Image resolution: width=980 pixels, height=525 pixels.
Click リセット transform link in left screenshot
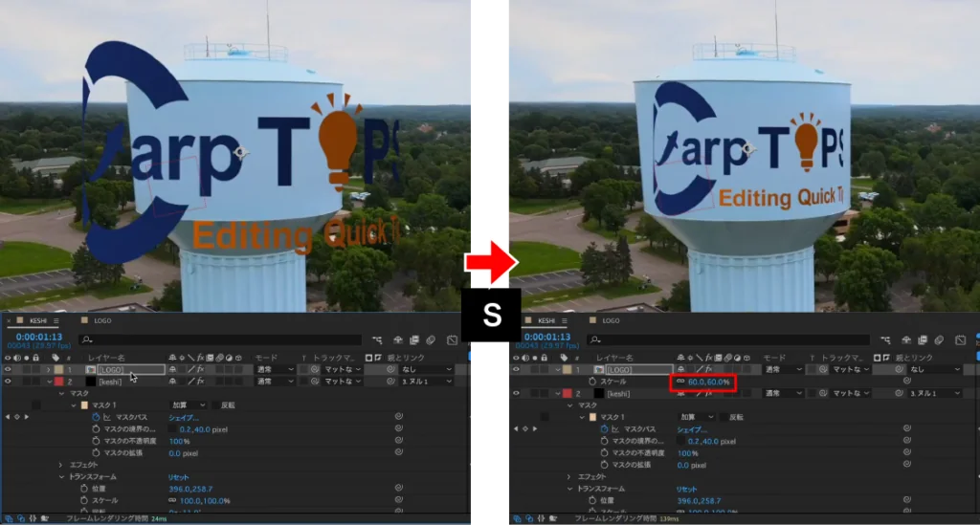(178, 477)
